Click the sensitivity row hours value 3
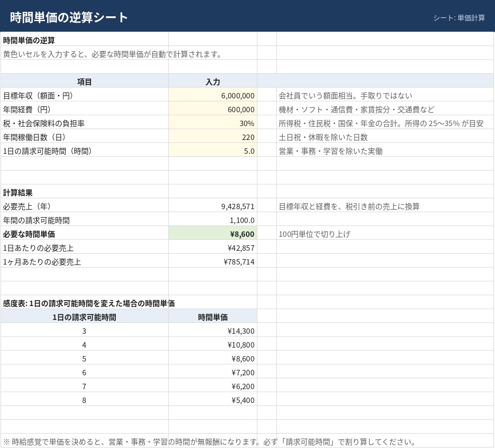 84,330
